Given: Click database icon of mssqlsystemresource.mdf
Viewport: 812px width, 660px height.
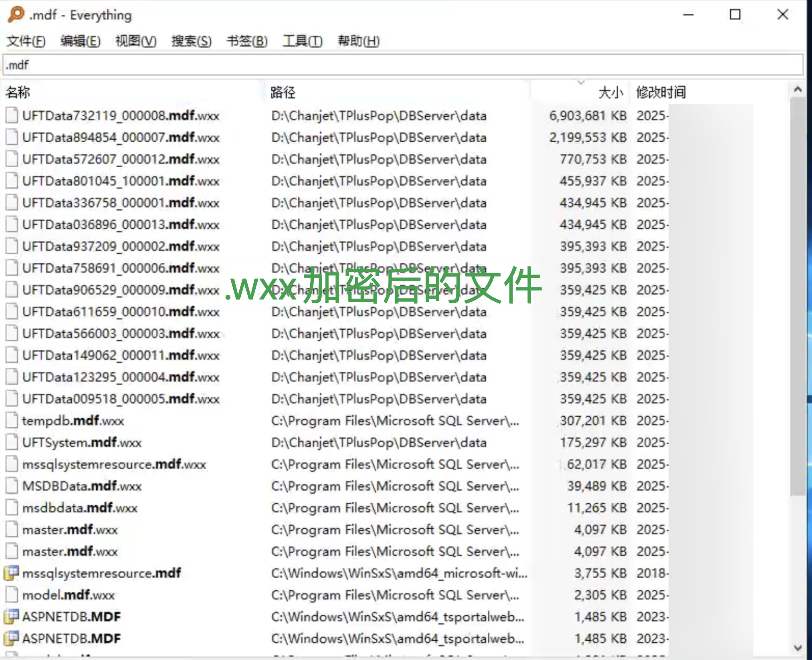Looking at the screenshot, I should [12, 573].
